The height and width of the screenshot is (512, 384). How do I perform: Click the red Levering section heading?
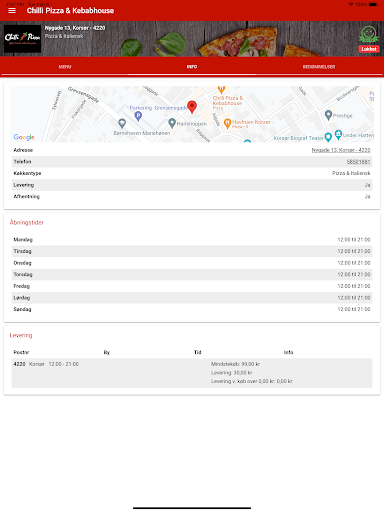[x=21, y=335]
